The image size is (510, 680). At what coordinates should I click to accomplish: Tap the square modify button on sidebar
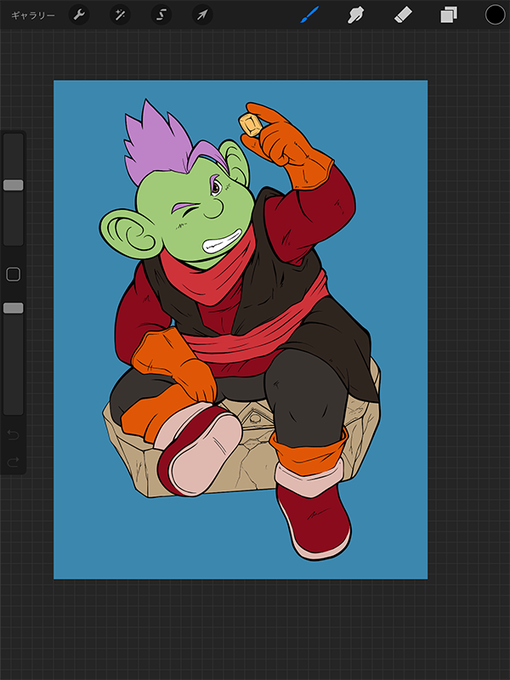tap(13, 274)
